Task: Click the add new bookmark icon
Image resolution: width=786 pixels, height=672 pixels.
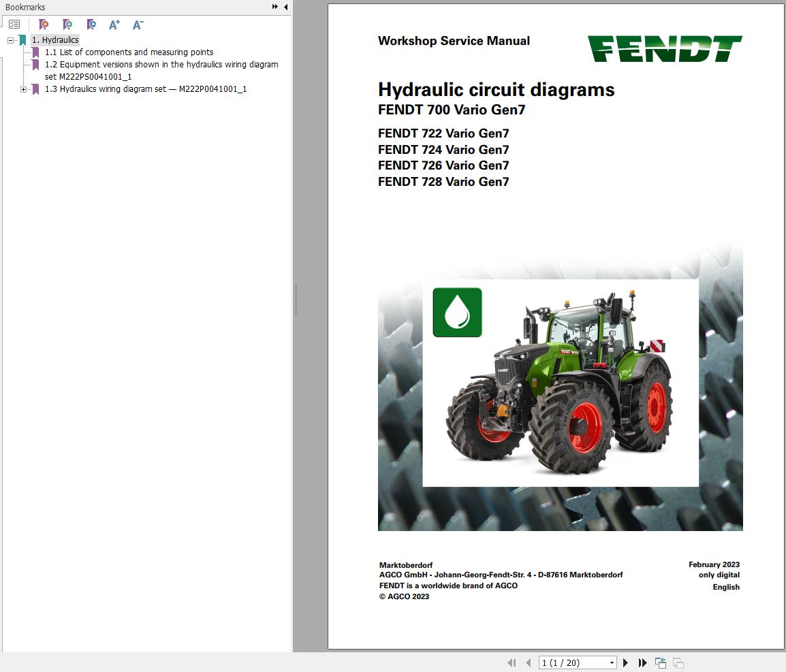Action: pos(67,24)
